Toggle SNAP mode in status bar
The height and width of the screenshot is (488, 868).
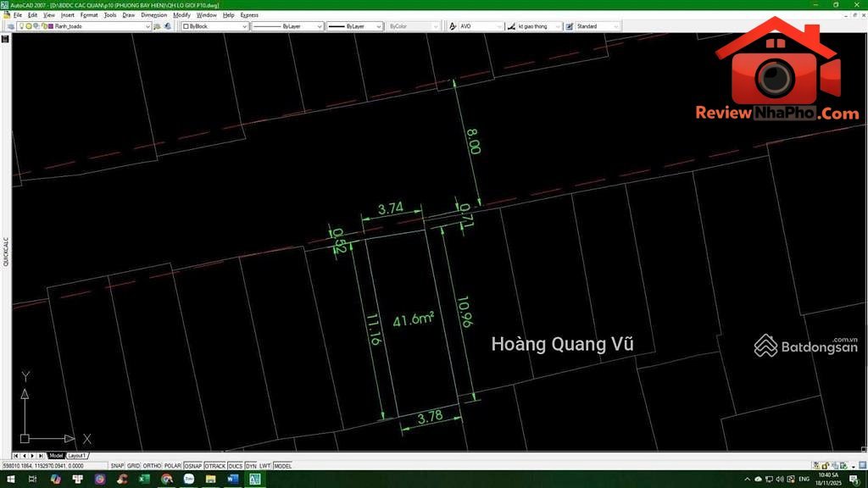(x=117, y=466)
